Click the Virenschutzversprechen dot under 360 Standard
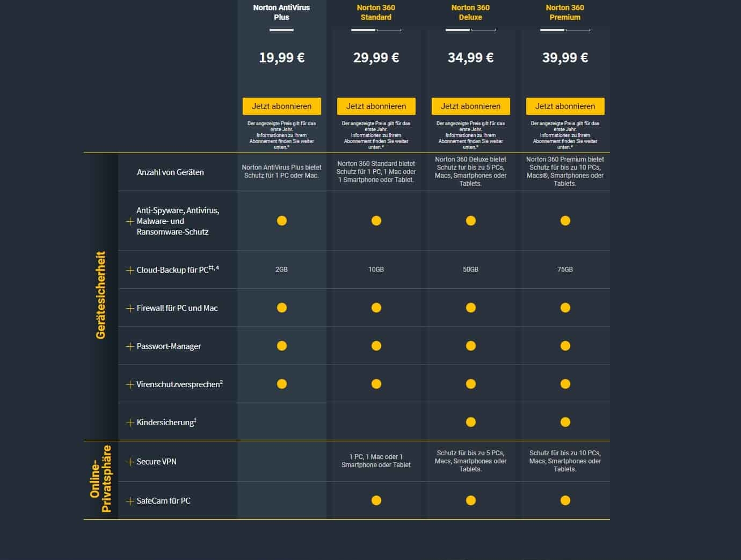741x560 pixels. click(376, 384)
